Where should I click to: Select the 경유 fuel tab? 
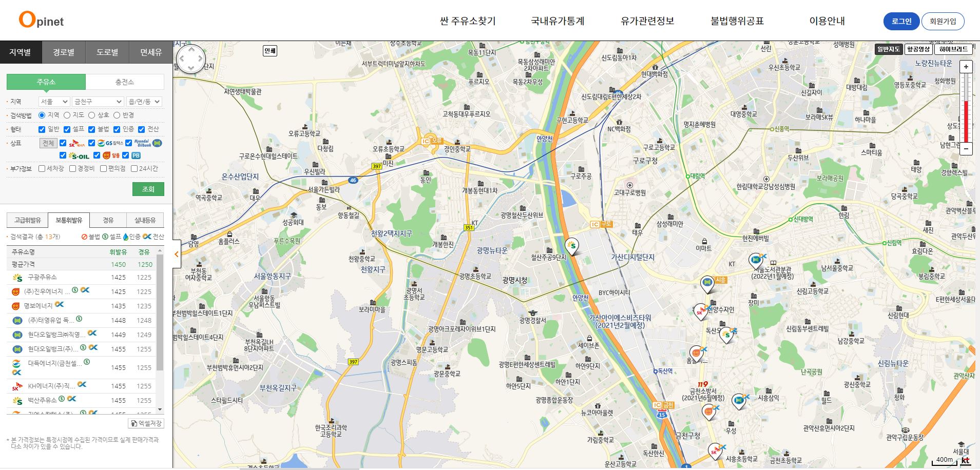(108, 220)
